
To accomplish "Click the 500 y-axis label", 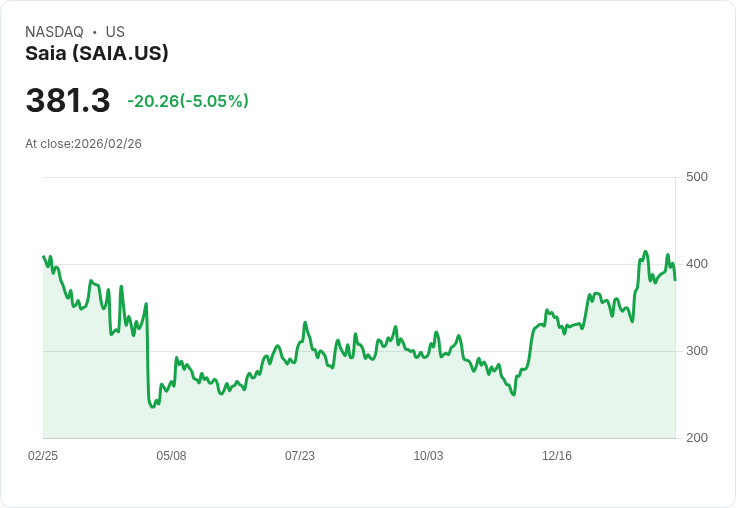I will [697, 177].
